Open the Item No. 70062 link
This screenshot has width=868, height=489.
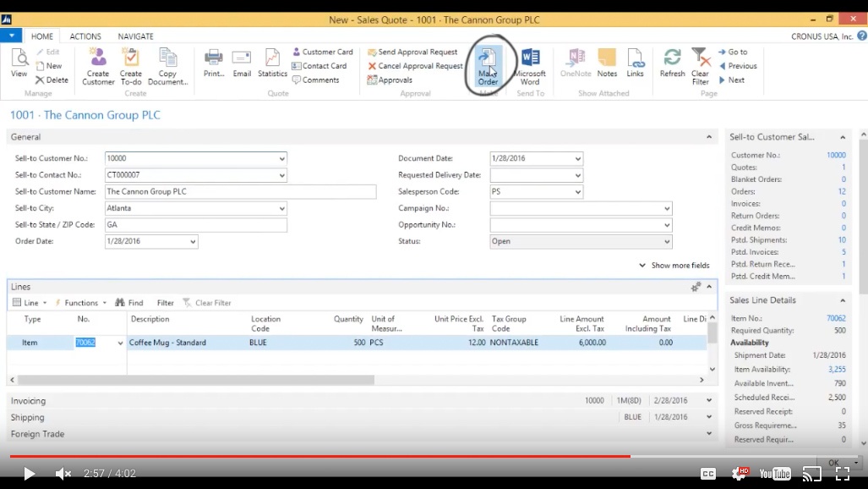pos(836,318)
